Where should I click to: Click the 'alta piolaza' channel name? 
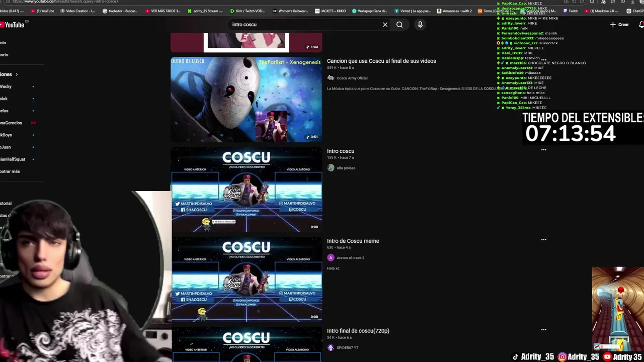(x=346, y=168)
